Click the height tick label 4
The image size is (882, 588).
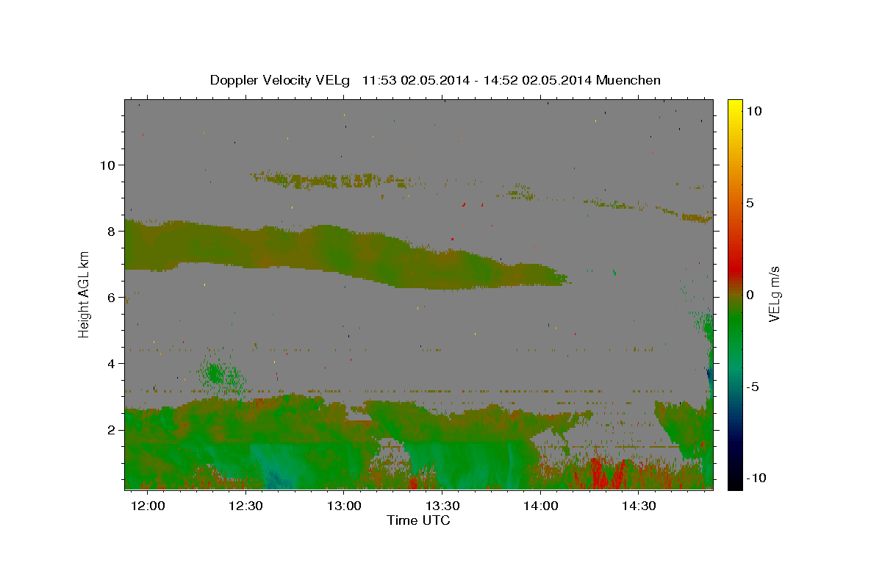(110, 363)
